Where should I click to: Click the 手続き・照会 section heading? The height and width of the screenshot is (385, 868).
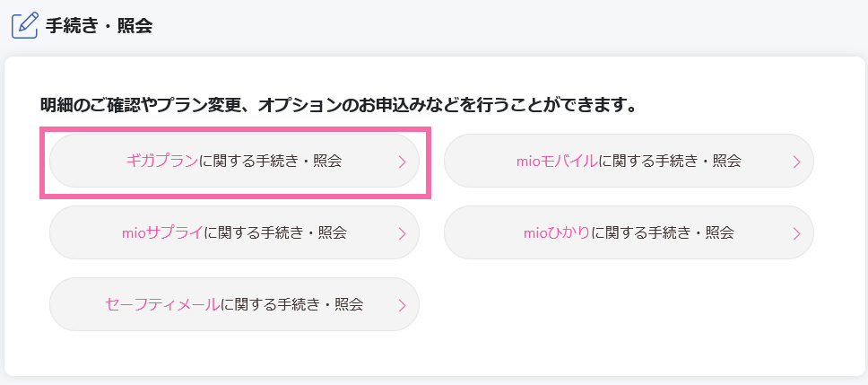tap(100, 25)
